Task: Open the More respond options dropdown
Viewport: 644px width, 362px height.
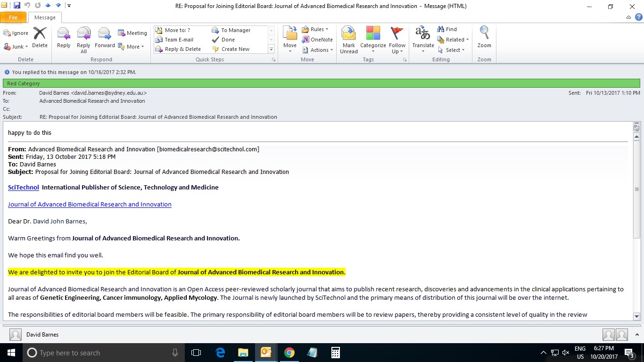Action: pos(131,47)
